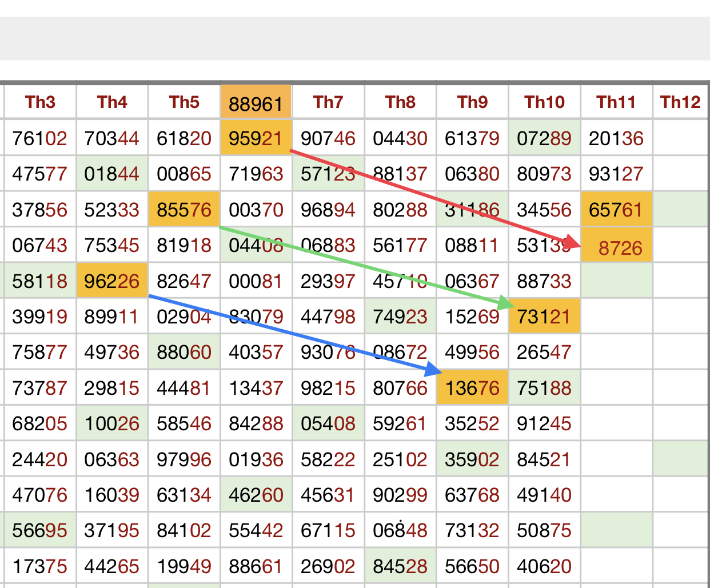Click the Th10 column header
710x588 pixels.
point(544,102)
